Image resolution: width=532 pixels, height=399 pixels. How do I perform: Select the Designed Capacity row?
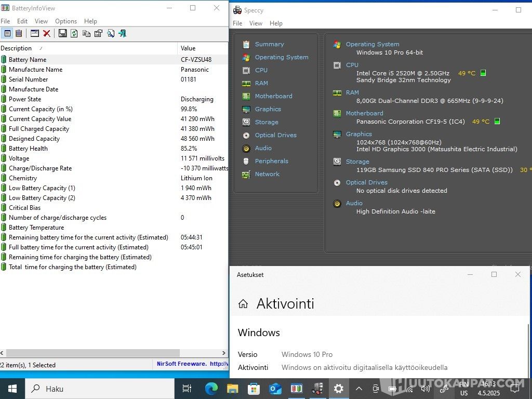click(x=114, y=139)
